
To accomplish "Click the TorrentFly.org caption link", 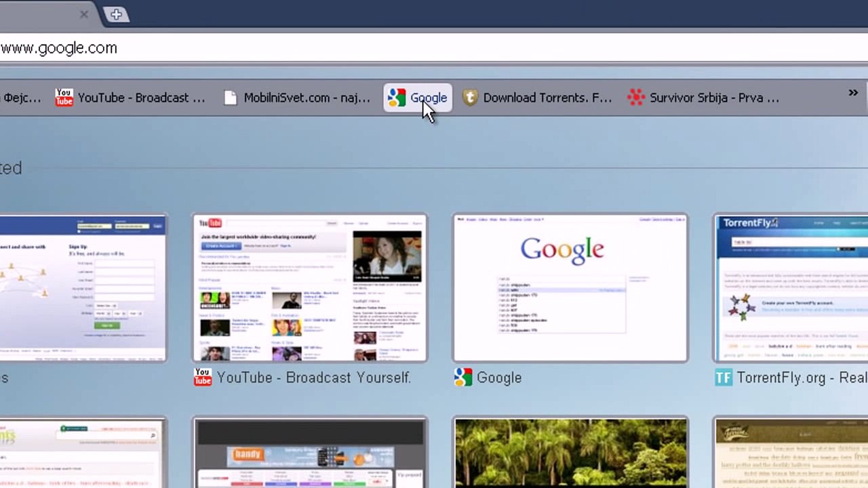I will coord(802,378).
